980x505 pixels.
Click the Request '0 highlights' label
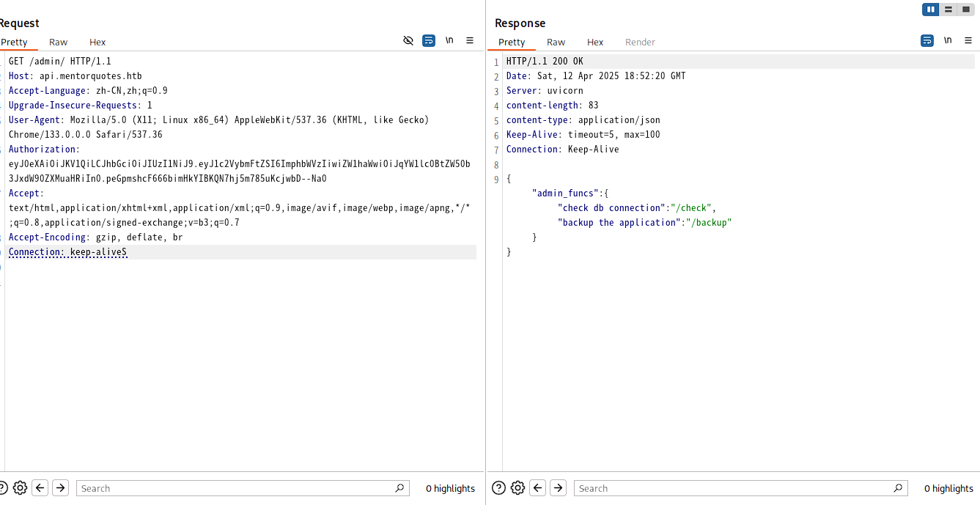click(x=450, y=488)
